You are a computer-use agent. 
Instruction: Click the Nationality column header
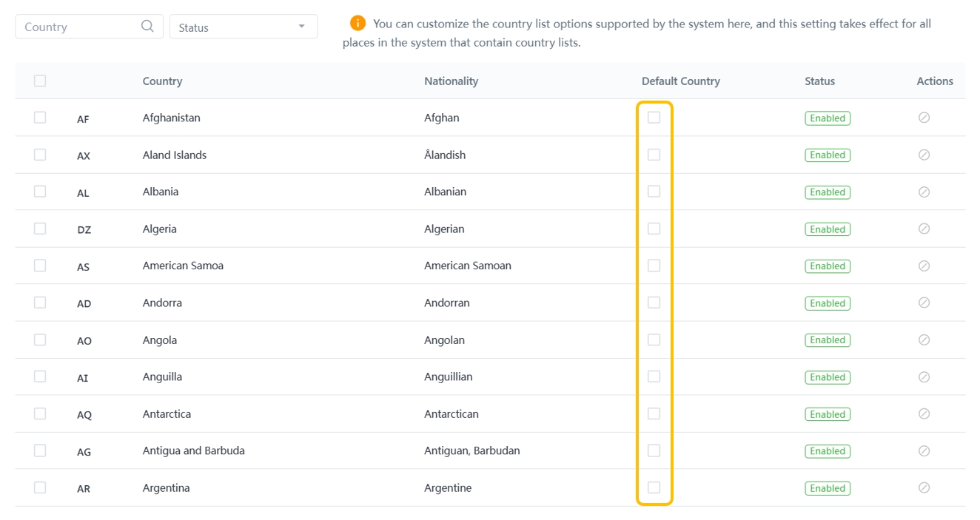(x=451, y=81)
